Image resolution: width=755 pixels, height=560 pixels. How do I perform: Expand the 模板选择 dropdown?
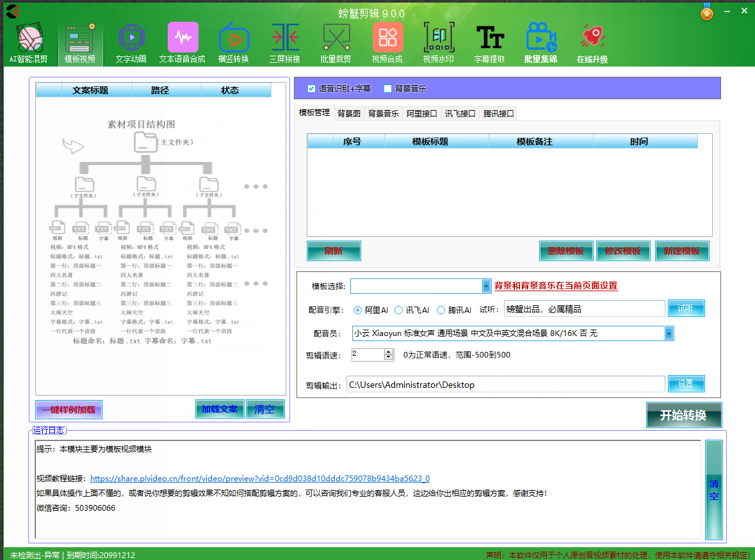click(486, 286)
